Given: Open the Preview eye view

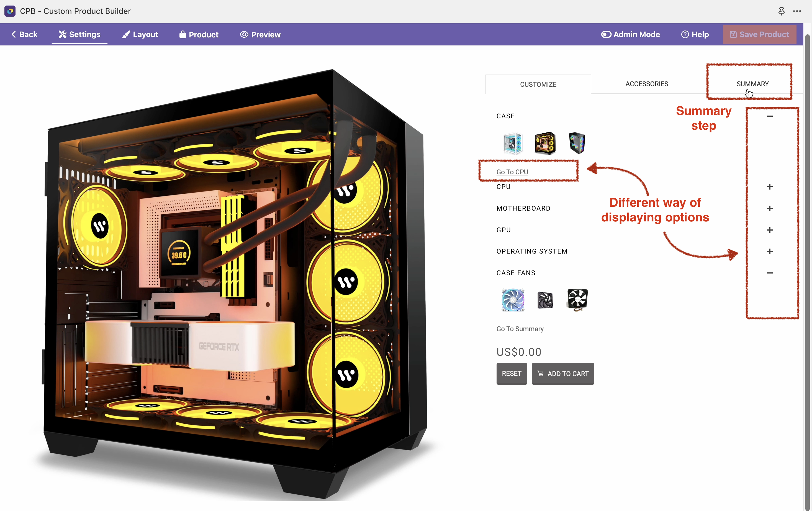Looking at the screenshot, I should click(x=260, y=34).
